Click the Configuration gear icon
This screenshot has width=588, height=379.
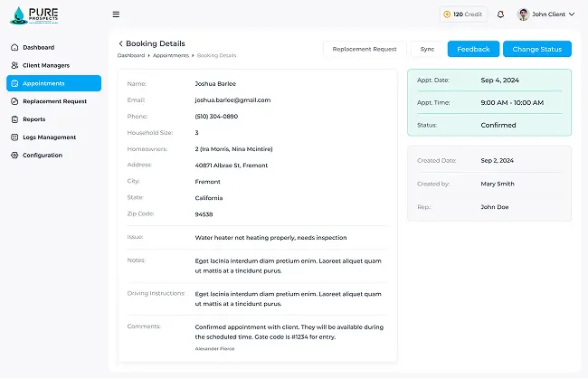pos(14,156)
